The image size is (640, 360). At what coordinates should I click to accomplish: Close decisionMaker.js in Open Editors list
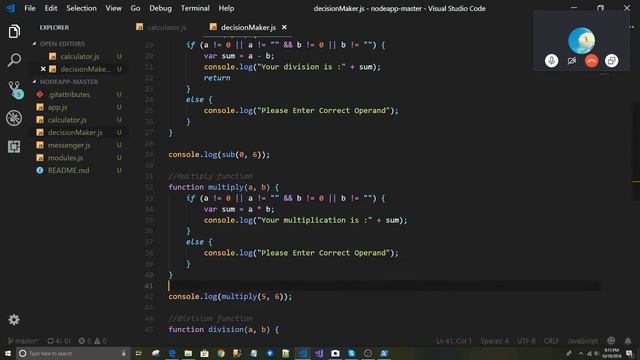click(43, 69)
